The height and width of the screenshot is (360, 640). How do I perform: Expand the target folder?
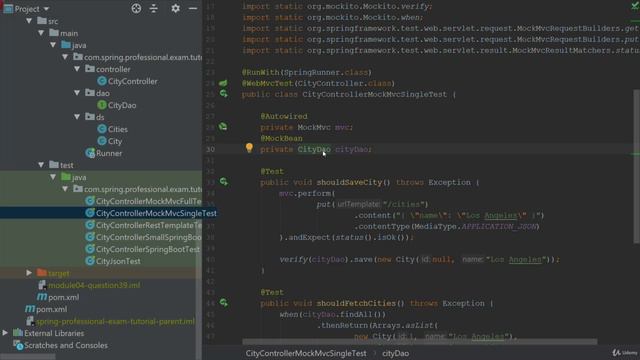pos(29,273)
